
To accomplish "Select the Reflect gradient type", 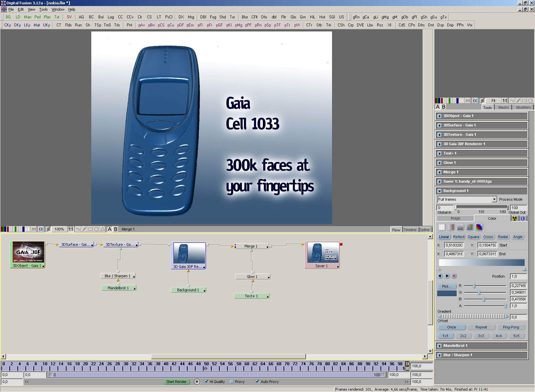I will pyautogui.click(x=459, y=237).
